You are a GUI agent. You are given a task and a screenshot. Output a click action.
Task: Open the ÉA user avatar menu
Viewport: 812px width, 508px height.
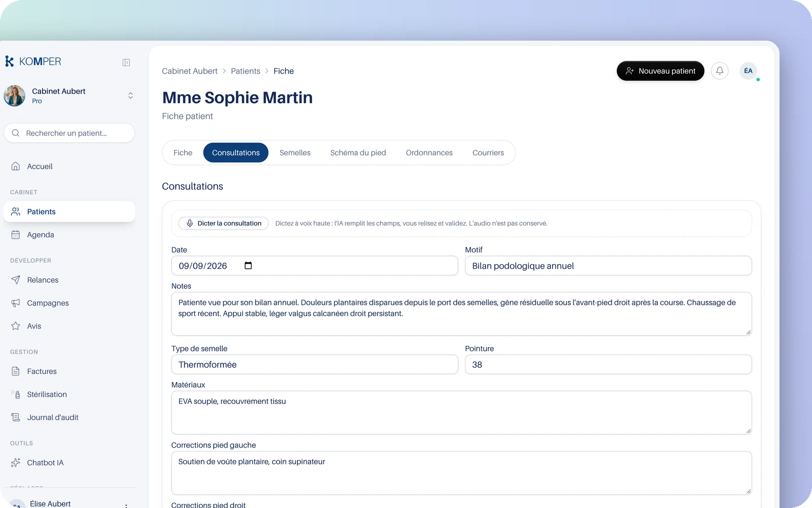point(748,71)
